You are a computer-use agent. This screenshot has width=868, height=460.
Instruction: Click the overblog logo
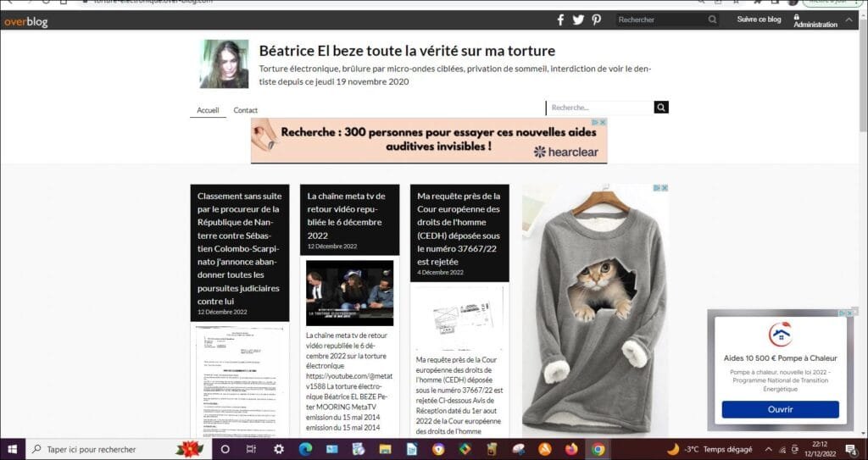(25, 22)
